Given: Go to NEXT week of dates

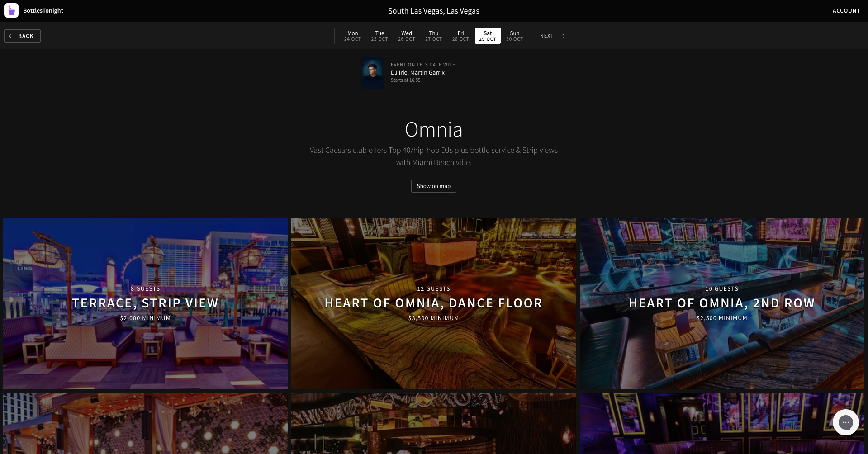Looking at the screenshot, I should pyautogui.click(x=552, y=36).
